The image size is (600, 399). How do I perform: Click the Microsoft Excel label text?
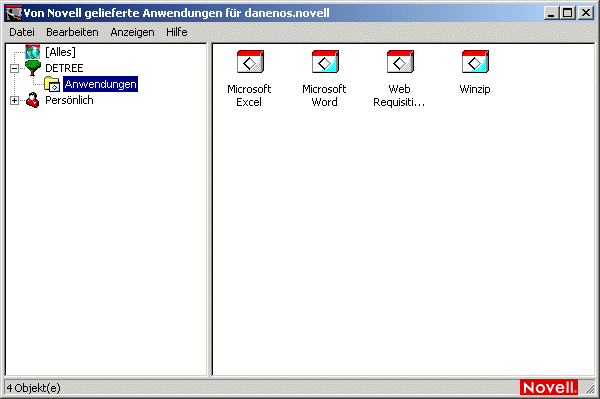(x=249, y=96)
